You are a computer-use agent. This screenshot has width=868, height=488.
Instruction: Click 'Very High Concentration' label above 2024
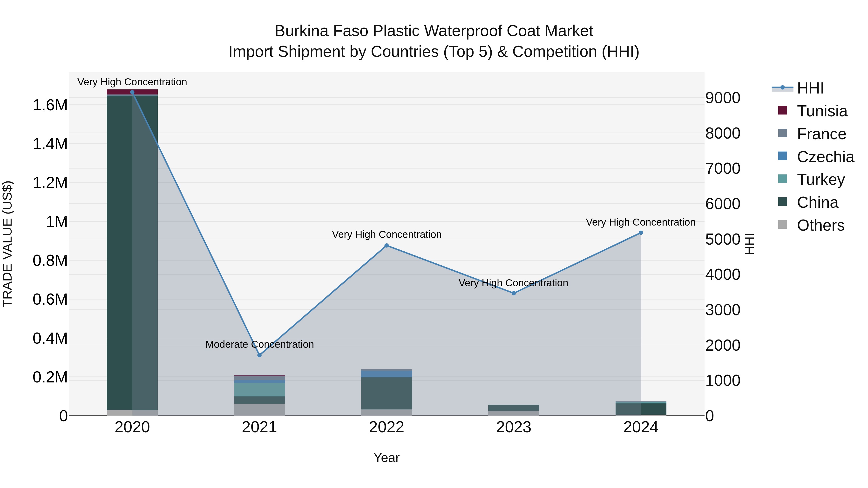tap(641, 222)
